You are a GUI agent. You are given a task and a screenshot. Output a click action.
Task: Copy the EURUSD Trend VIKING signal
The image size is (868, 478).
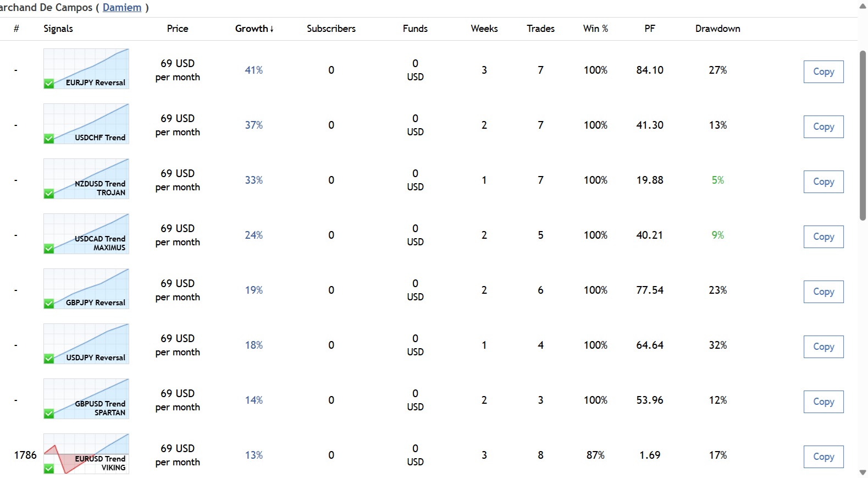pos(823,457)
